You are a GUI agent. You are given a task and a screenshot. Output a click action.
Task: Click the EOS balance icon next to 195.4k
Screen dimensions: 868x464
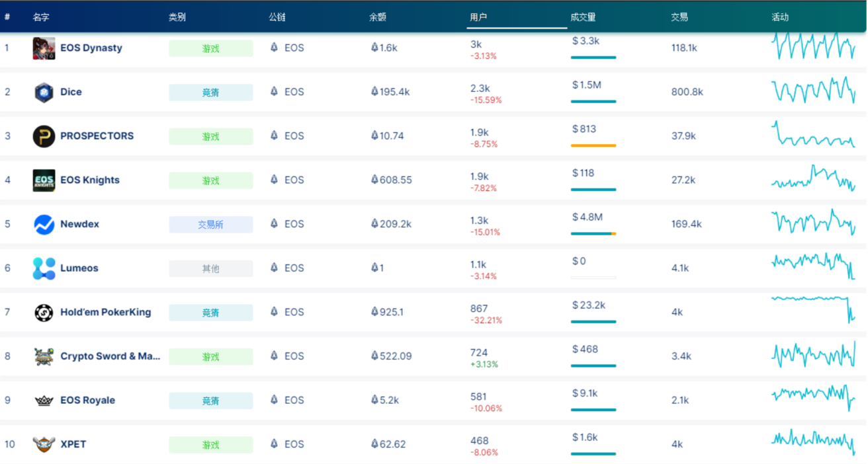pos(374,91)
